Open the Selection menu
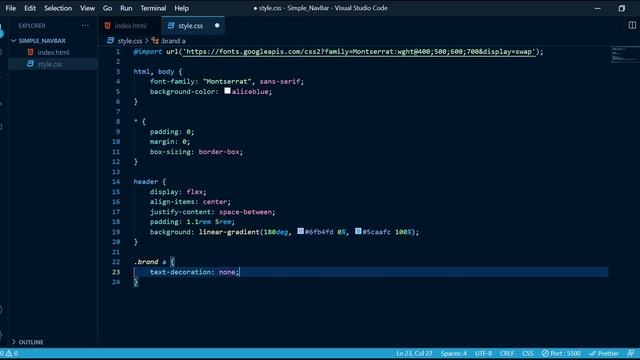The image size is (640, 360). tap(58, 8)
